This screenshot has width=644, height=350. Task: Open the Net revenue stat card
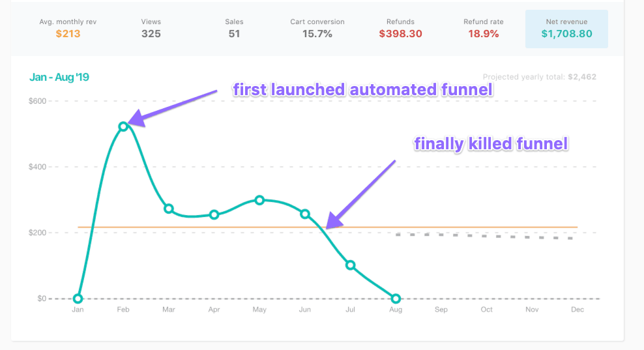566,29
